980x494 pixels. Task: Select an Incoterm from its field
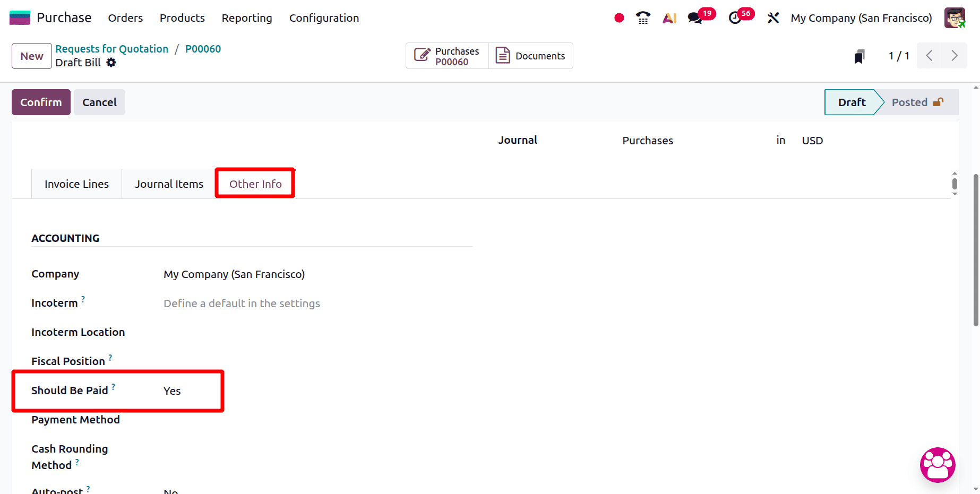tap(242, 303)
